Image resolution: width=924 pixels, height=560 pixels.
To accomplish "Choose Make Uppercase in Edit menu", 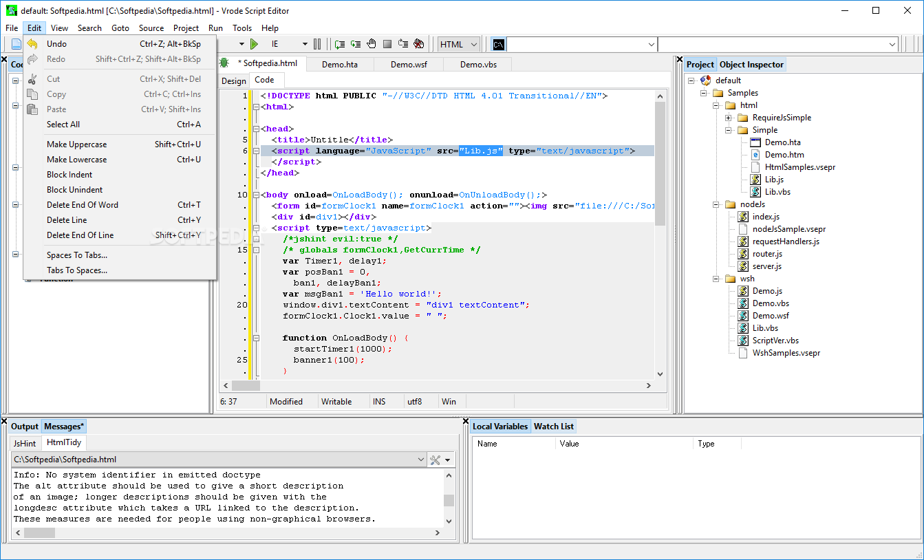I will [120, 144].
